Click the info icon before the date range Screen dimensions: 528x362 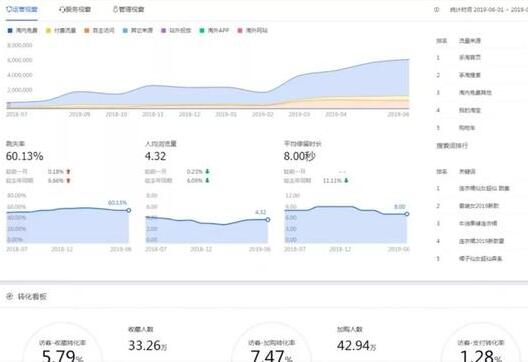(436, 10)
